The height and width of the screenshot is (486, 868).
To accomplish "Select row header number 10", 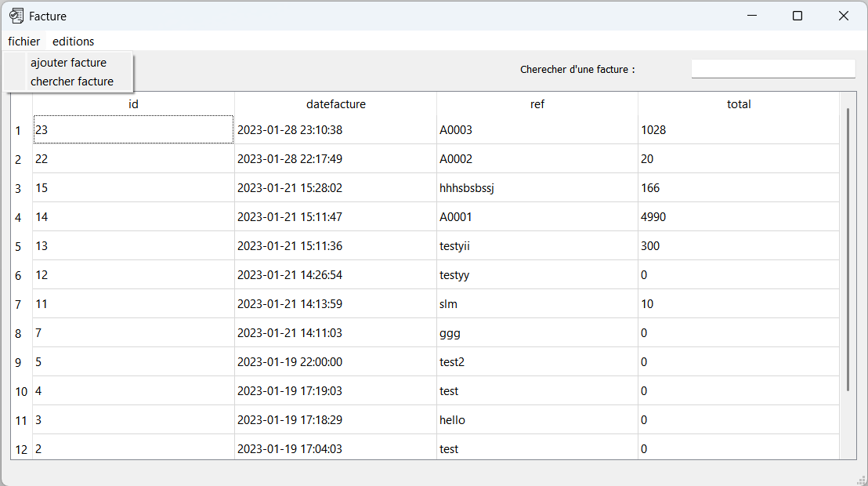I will click(22, 391).
